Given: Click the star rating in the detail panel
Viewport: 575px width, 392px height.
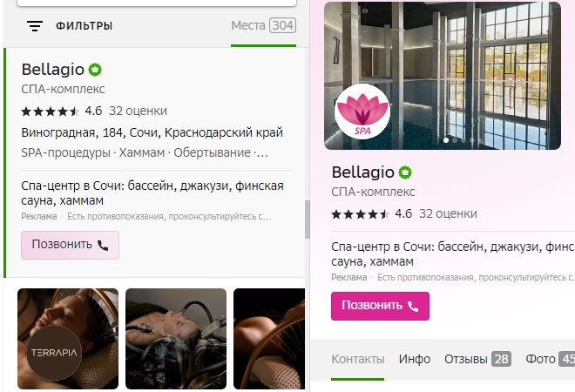Looking at the screenshot, I should [x=361, y=214].
